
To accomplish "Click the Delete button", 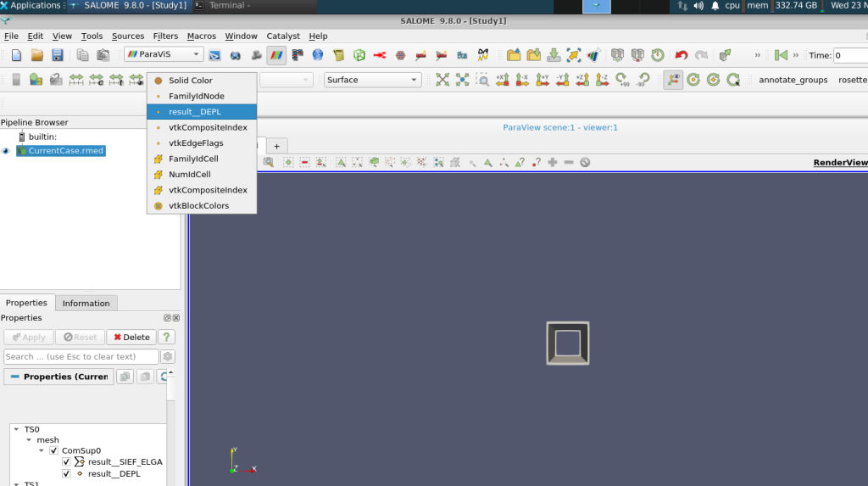I will (131, 337).
